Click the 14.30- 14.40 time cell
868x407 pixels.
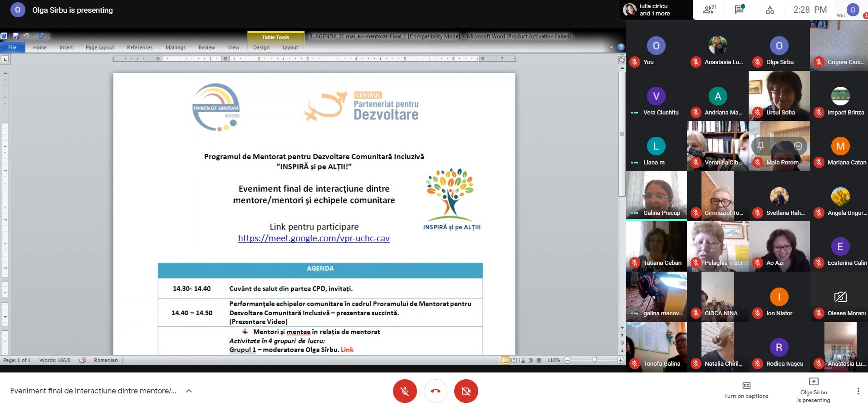pyautogui.click(x=191, y=288)
